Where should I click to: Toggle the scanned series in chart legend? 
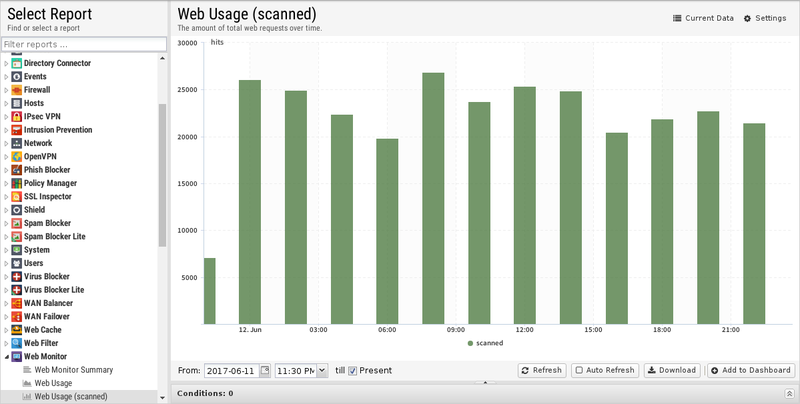click(x=485, y=342)
